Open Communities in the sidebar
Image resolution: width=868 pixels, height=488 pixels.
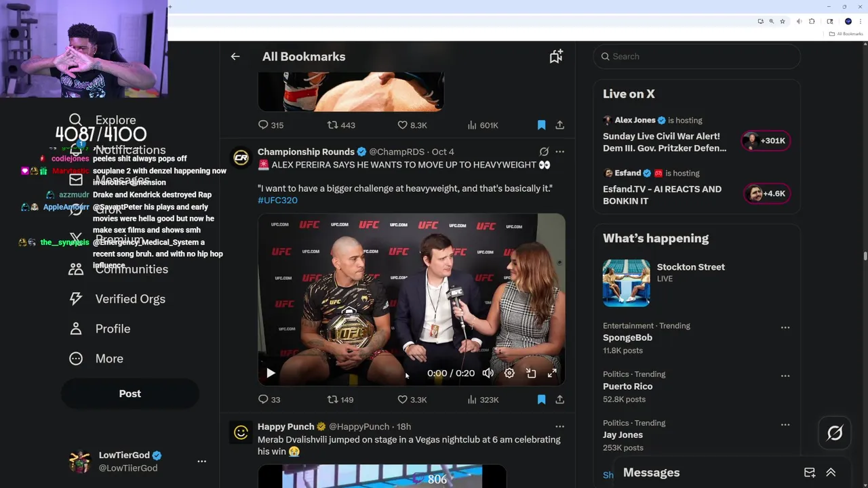click(x=119, y=269)
